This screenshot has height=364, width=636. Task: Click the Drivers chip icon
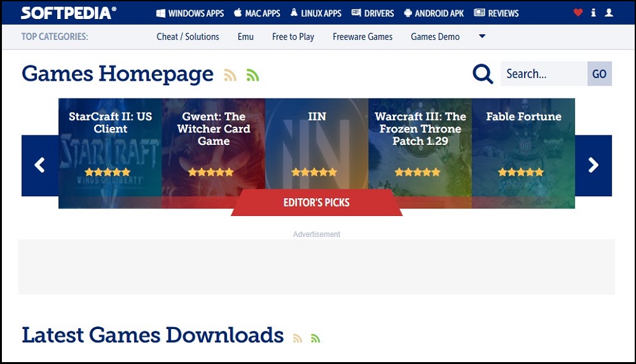click(356, 13)
